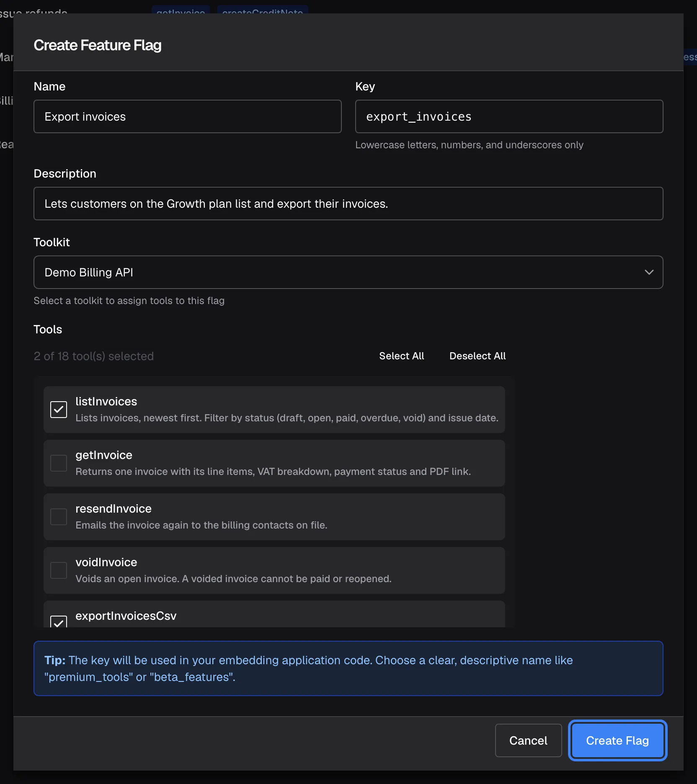Click the listInvoices tool name
Screen dimensions: 697x784
[106, 402]
